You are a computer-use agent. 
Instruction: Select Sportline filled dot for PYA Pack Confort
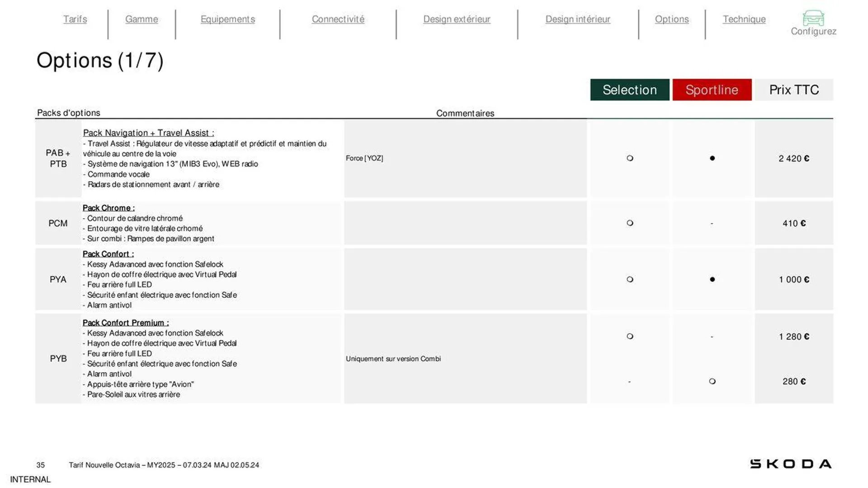coord(712,279)
